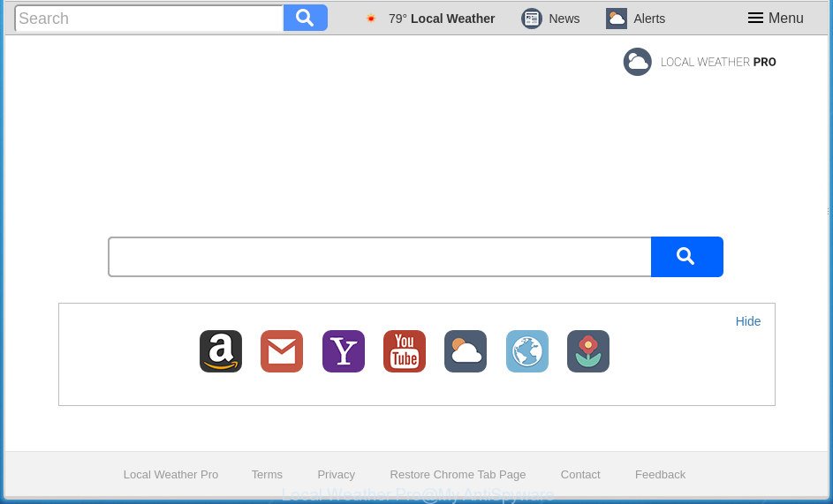Open the YouTube shortcut icon
The height and width of the screenshot is (504, 833).
[405, 351]
